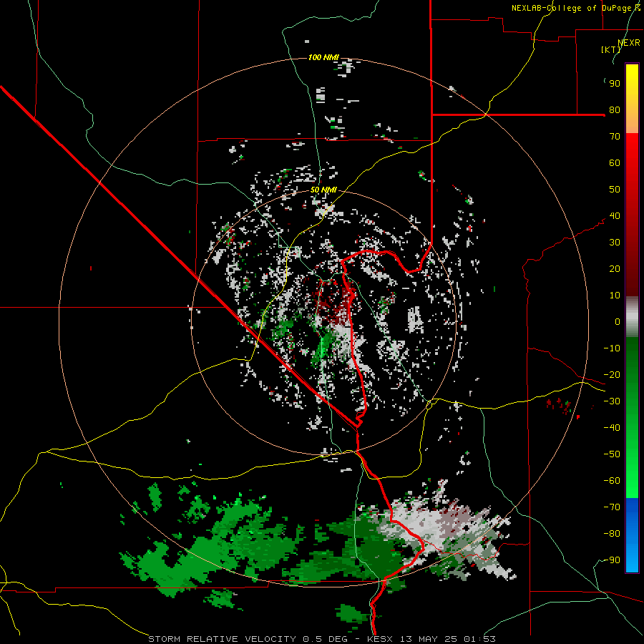Click the 20 value on the velocity scale

pyautogui.click(x=615, y=269)
